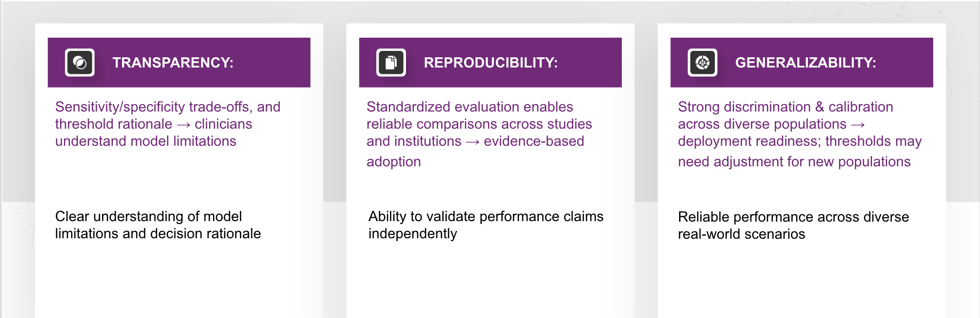Click the arrow symbol before "evidence-based"
Screen dimensions: 980x318
tap(472, 142)
